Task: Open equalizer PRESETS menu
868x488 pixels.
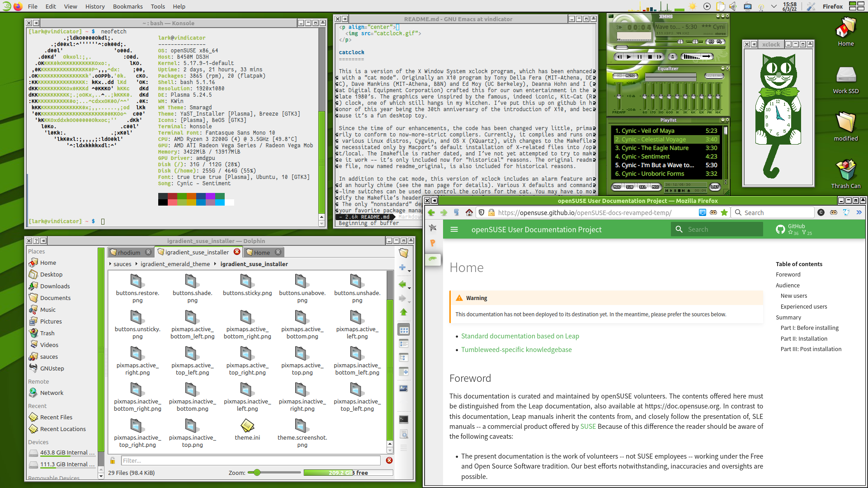Action: click(714, 76)
